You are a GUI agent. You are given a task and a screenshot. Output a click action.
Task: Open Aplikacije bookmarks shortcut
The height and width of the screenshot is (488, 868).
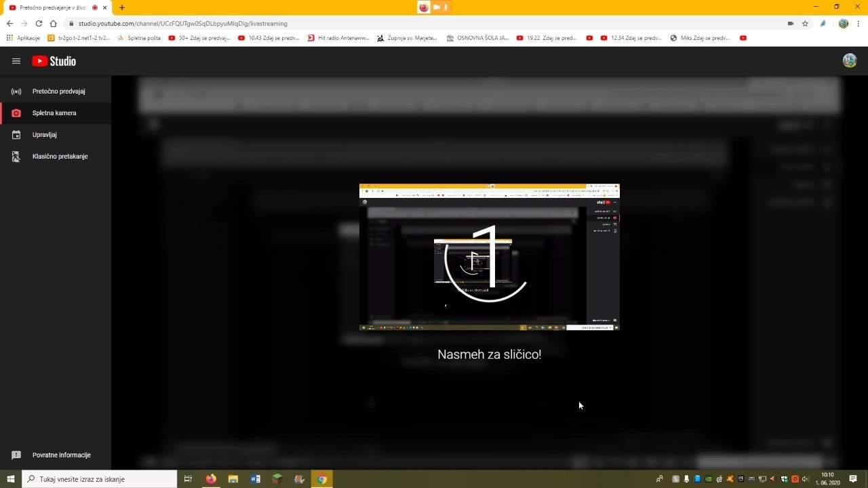coord(24,38)
